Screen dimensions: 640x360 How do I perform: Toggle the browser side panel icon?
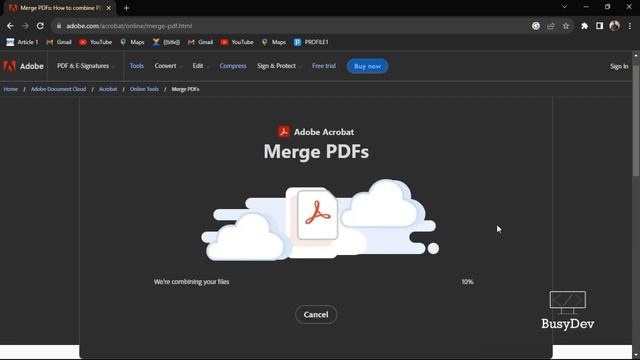tap(599, 26)
